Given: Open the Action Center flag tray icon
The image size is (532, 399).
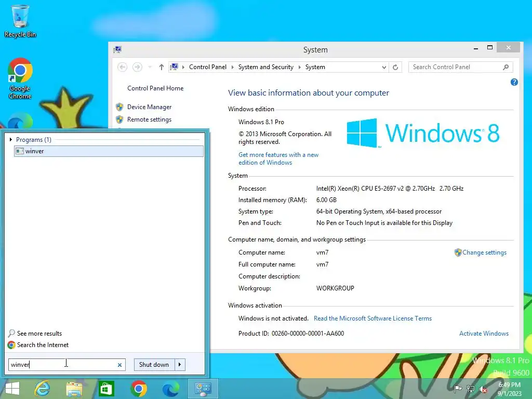Looking at the screenshot, I should coord(458,389).
